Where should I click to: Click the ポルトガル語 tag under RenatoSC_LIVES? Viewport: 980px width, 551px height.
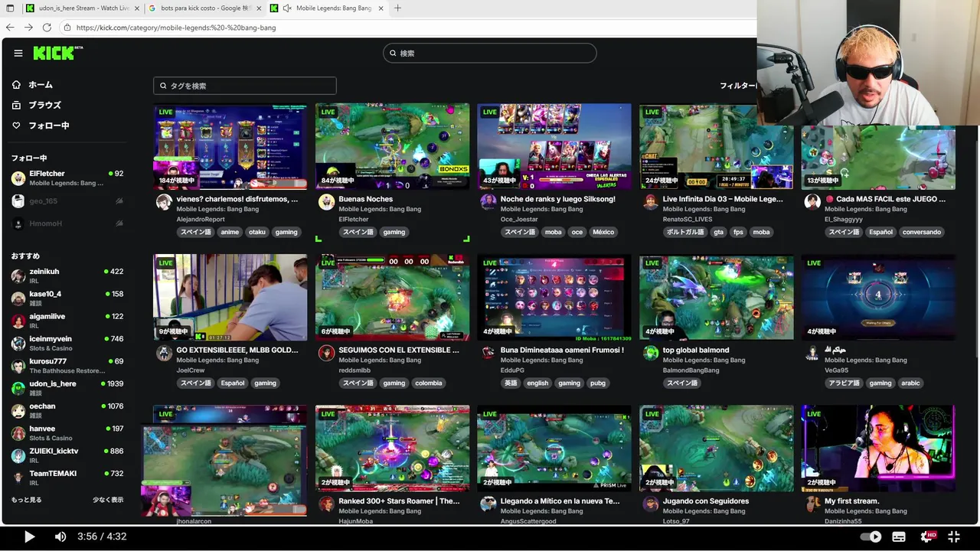684,232
